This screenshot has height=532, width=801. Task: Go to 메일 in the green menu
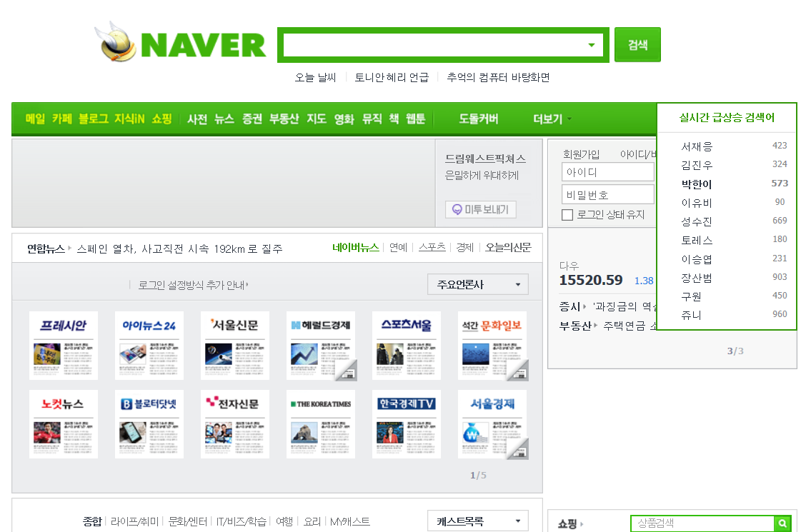click(x=35, y=119)
